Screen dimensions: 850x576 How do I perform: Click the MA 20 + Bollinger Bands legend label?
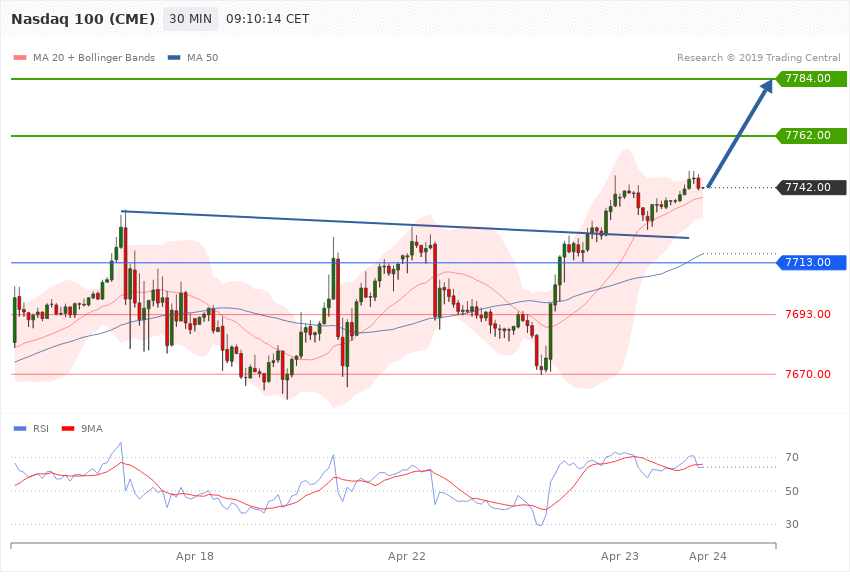(94, 57)
